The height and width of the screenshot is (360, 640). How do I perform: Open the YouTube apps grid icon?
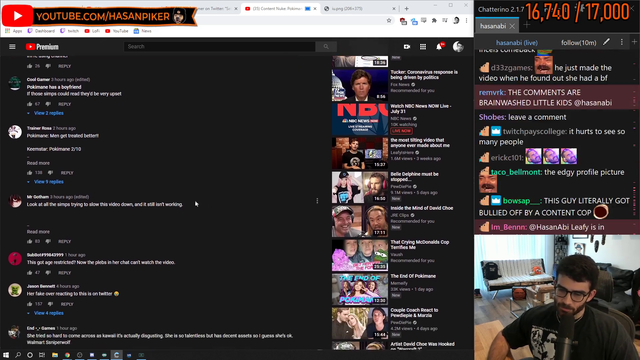(423, 47)
